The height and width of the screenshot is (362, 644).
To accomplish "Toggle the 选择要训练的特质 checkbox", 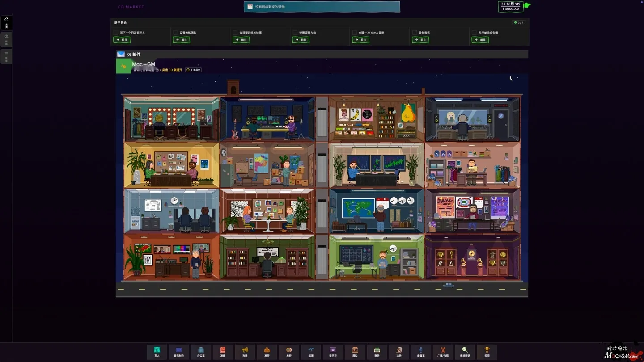I will point(235,33).
